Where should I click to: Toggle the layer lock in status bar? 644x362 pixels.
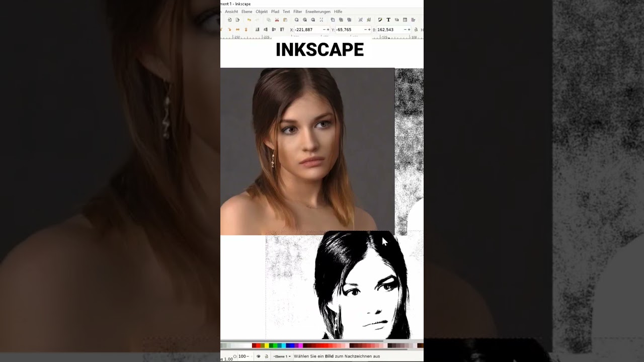[x=266, y=356]
